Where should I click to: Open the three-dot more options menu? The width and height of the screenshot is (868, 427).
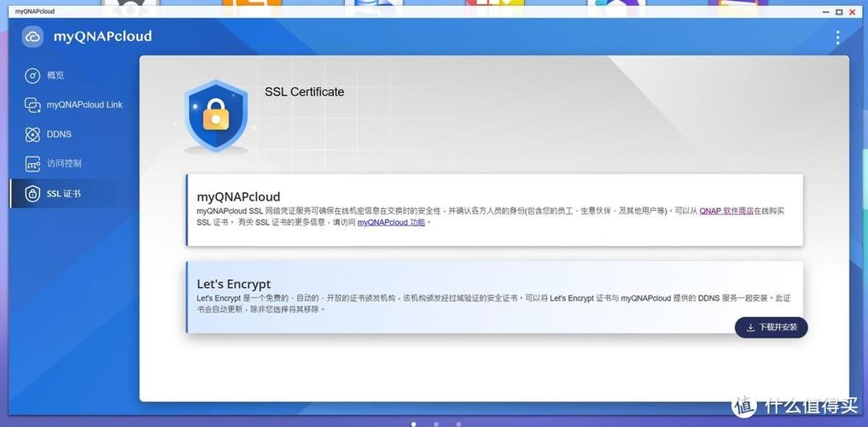[837, 37]
